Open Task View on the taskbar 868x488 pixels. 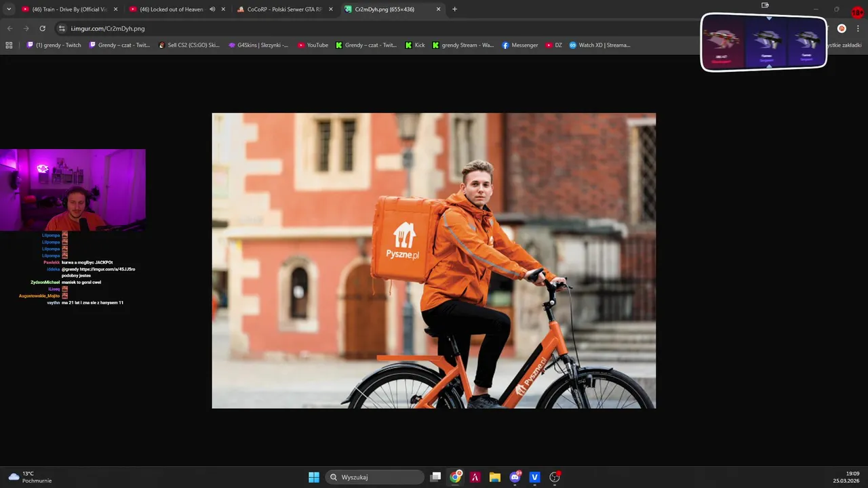(436, 477)
